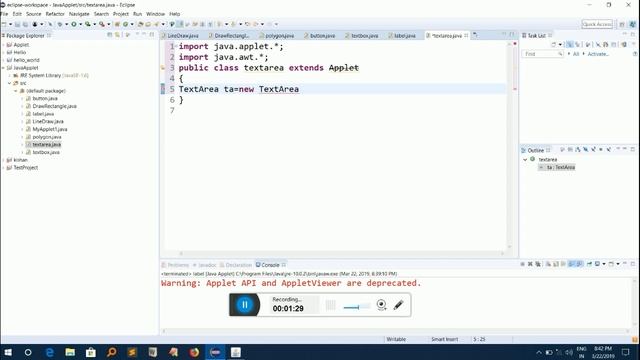Click the New Java Class green icon
Screen dimensions: 640x360
coord(126,24)
